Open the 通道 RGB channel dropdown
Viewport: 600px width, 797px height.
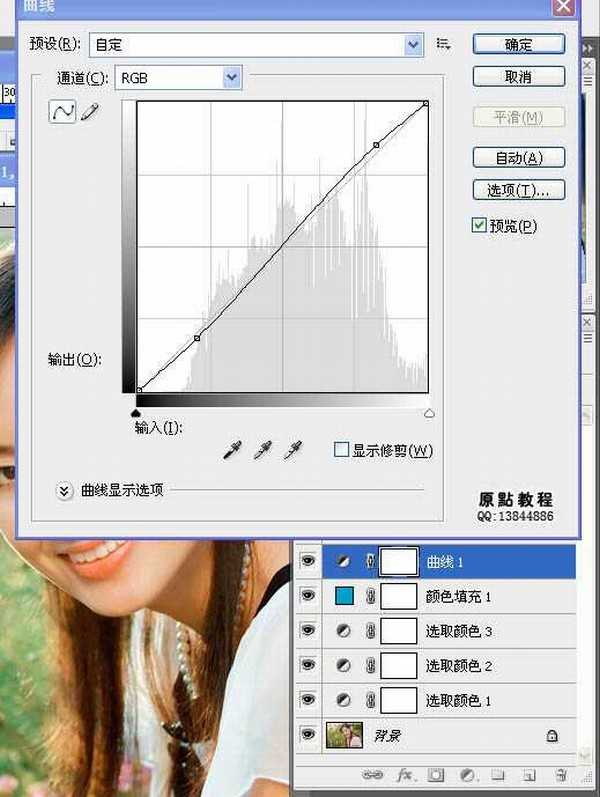(232, 77)
